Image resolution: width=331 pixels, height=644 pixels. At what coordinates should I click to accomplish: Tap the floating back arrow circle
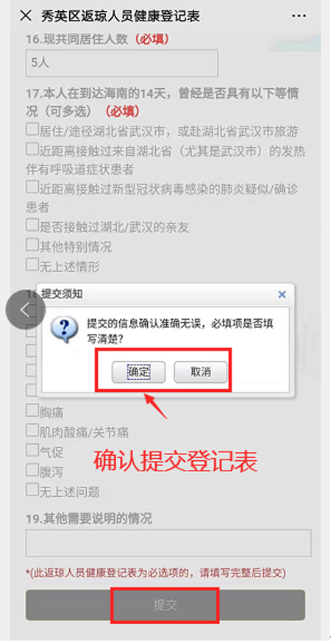[26, 310]
